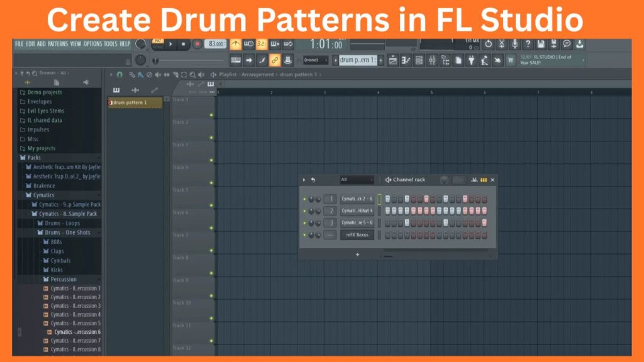
Task: Open the piano roll view icon
Action: pyautogui.click(x=406, y=60)
